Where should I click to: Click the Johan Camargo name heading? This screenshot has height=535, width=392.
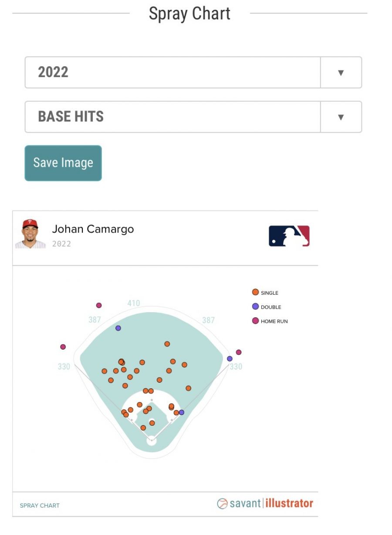pos(93,229)
